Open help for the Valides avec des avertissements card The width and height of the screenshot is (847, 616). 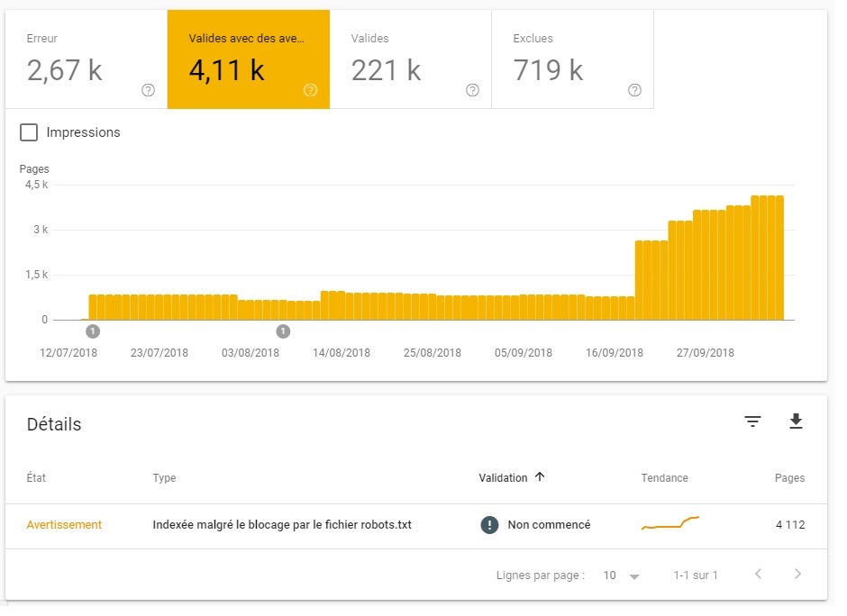pos(310,90)
